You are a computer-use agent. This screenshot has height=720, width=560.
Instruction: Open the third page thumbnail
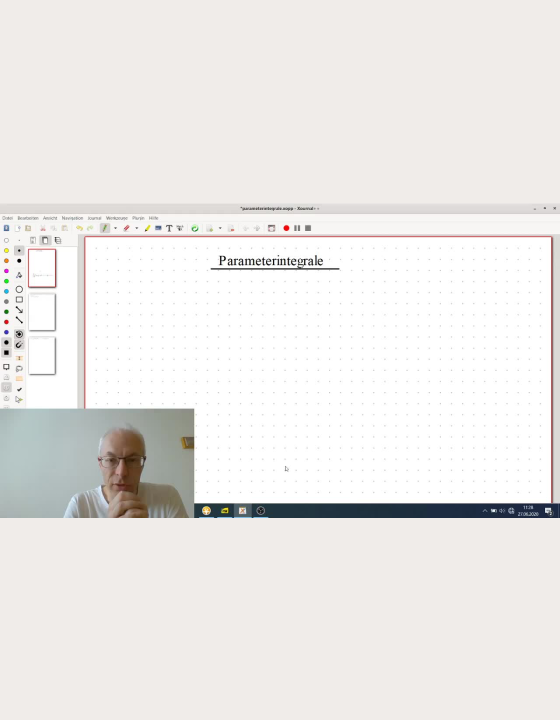pyautogui.click(x=42, y=356)
